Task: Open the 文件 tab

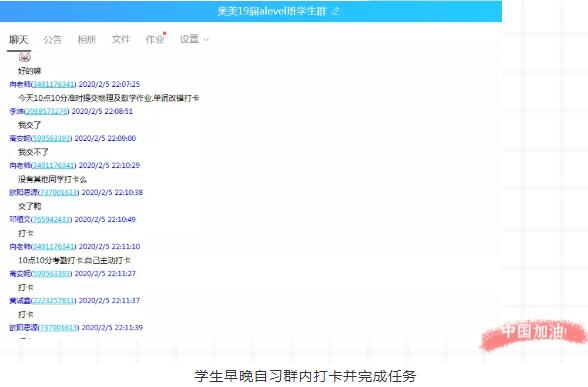Action: tap(121, 39)
